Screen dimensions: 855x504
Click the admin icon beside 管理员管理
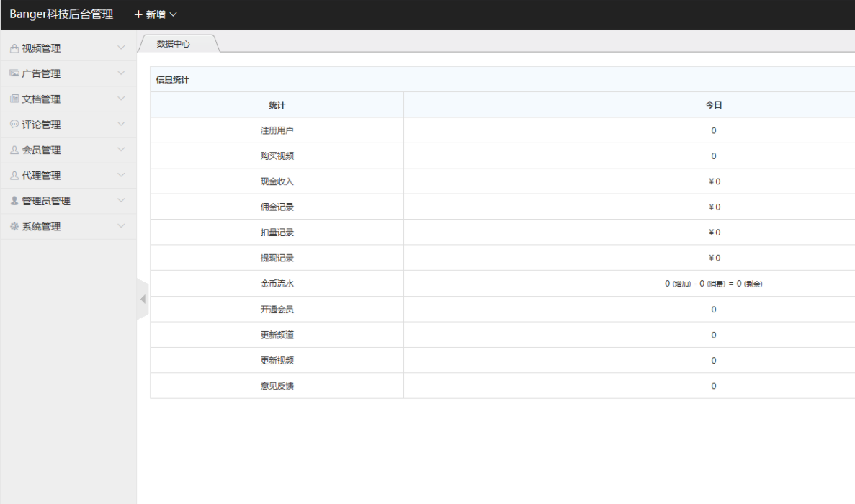14,201
